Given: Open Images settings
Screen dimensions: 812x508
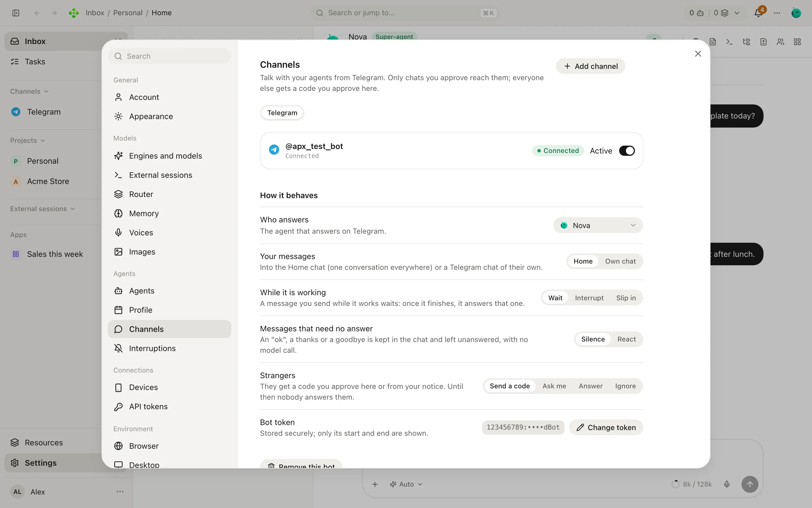Looking at the screenshot, I should [169, 252].
